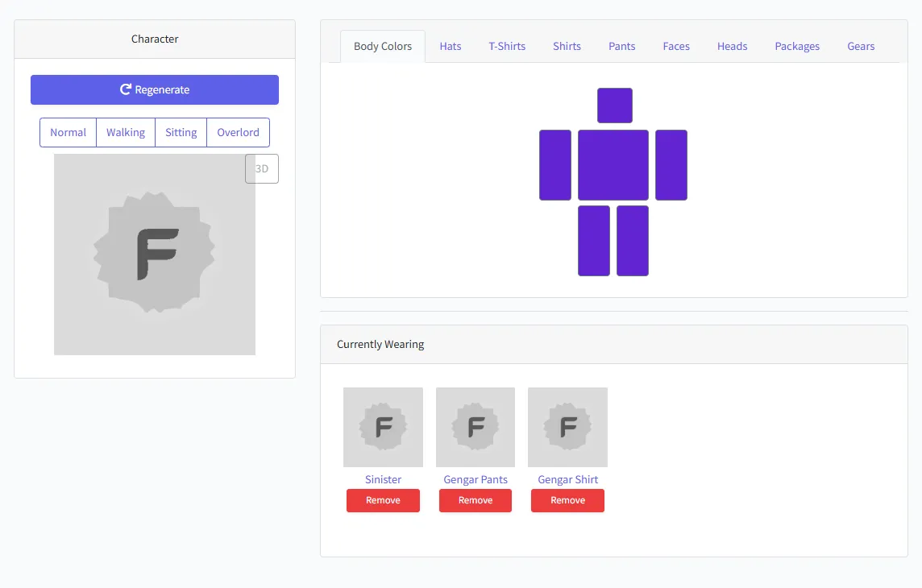
Task: Click the Regenerate button
Action: tap(155, 90)
